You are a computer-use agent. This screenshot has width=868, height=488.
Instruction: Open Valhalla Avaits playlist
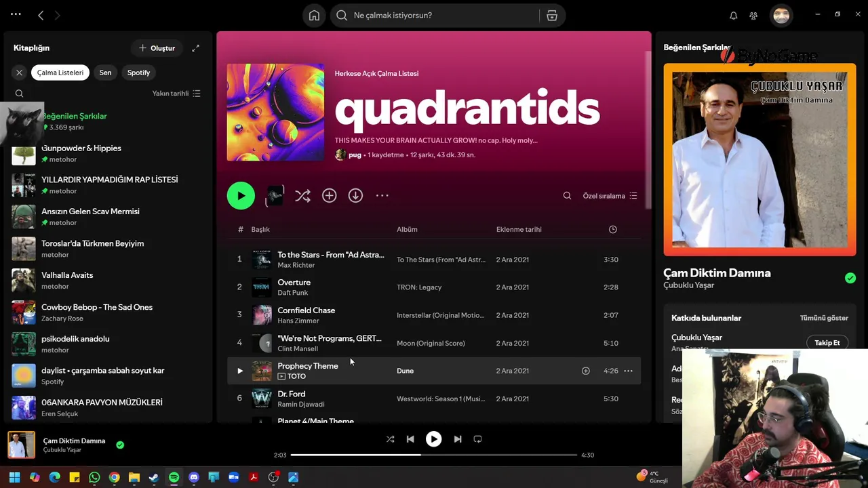point(108,281)
